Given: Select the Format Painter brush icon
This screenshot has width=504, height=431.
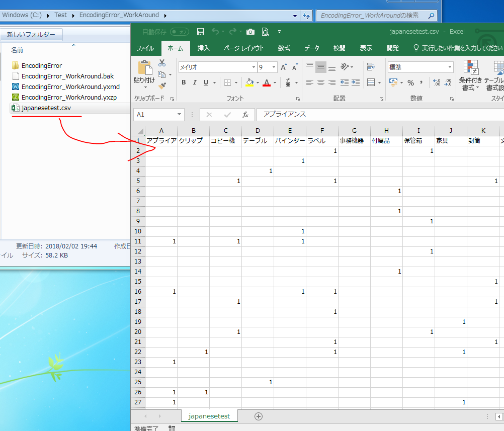Looking at the screenshot, I should coord(162,85).
